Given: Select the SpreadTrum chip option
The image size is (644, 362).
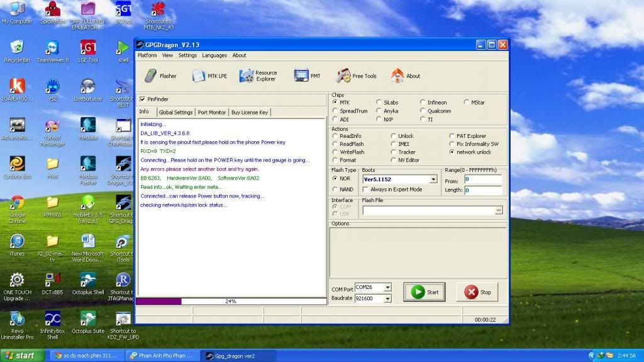Looking at the screenshot, I should tap(335, 111).
